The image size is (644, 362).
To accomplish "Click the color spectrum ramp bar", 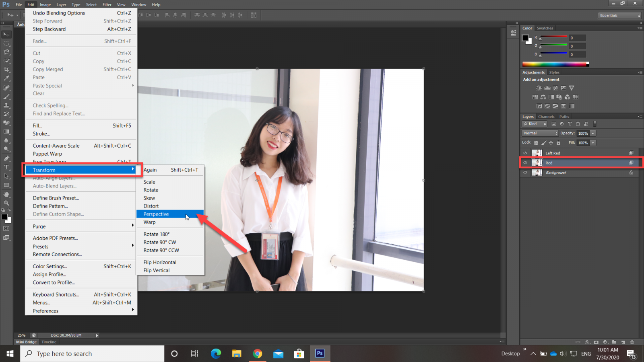I will point(555,64).
